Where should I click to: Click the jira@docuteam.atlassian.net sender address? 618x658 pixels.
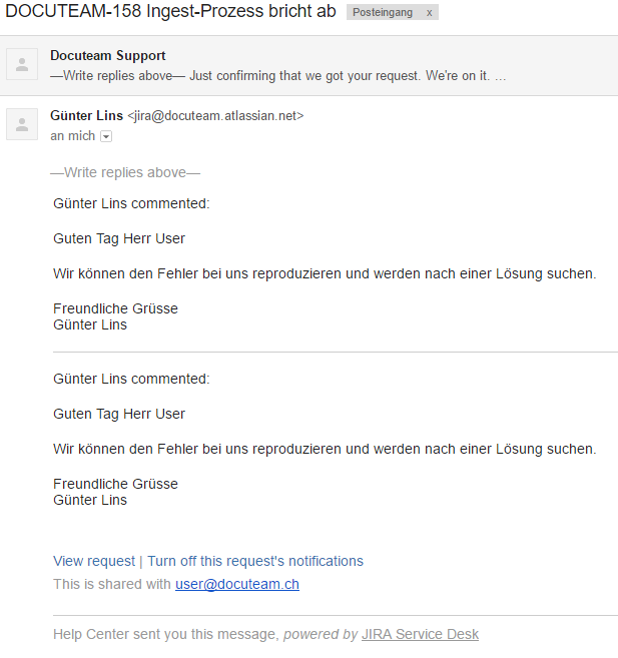click(x=215, y=116)
